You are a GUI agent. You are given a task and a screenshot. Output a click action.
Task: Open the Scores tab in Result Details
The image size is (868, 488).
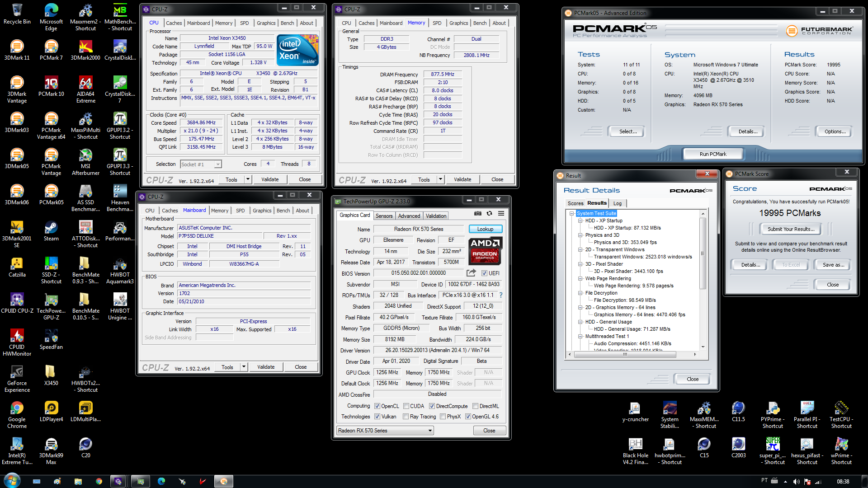pos(575,203)
